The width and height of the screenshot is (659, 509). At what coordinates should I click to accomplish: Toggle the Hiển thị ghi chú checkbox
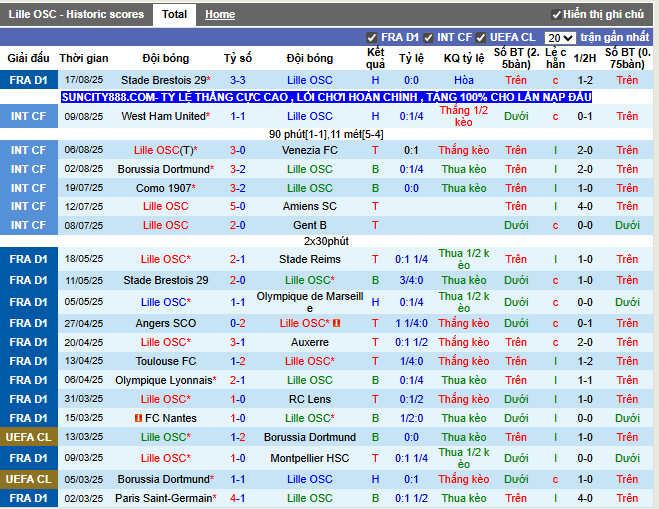click(556, 15)
